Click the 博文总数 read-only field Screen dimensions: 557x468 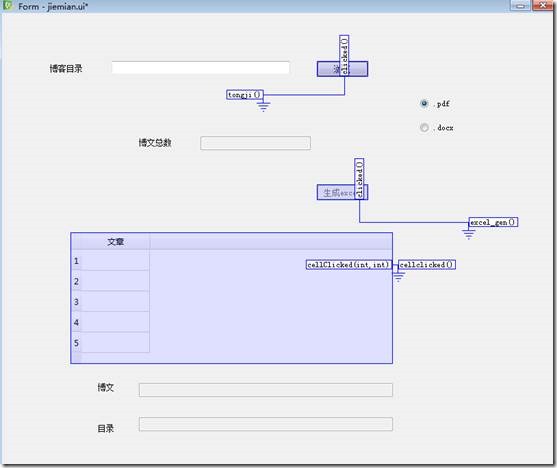coord(255,143)
